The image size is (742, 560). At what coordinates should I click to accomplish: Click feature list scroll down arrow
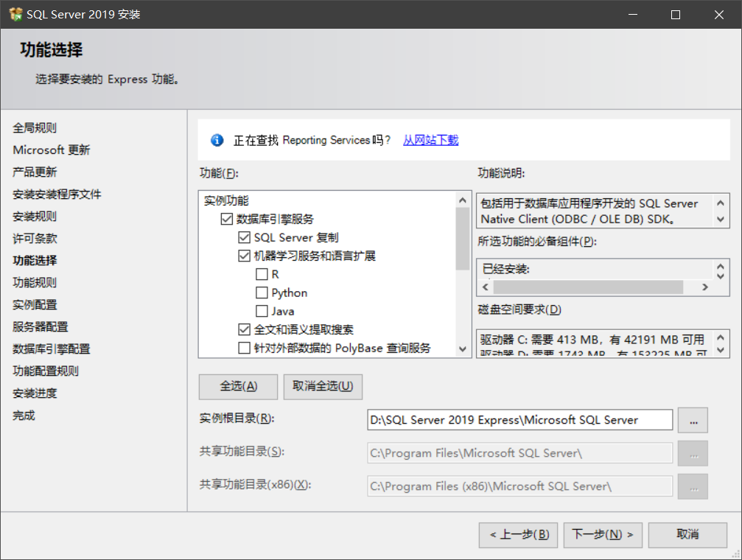click(x=462, y=349)
